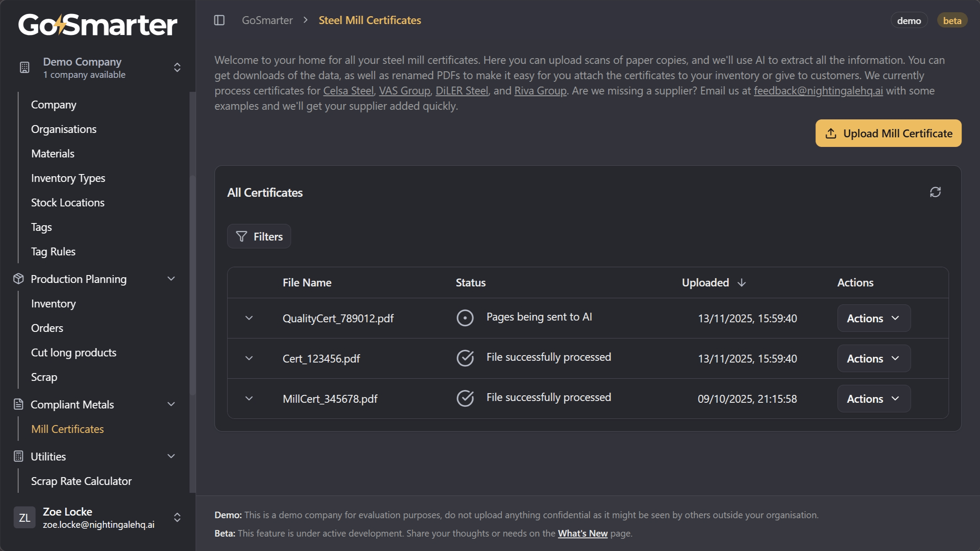Click the QualityCert_789012.pdf file name
Image resolution: width=980 pixels, height=551 pixels.
[x=338, y=318]
